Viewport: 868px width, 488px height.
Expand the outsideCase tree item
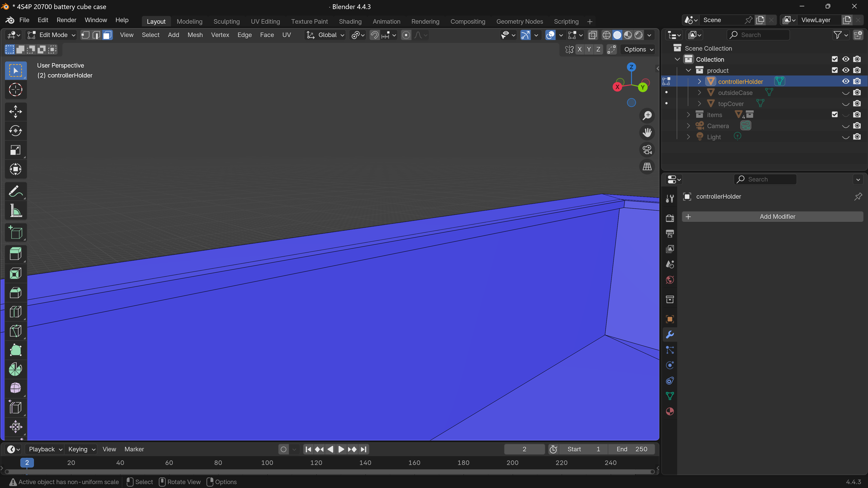pos(699,93)
